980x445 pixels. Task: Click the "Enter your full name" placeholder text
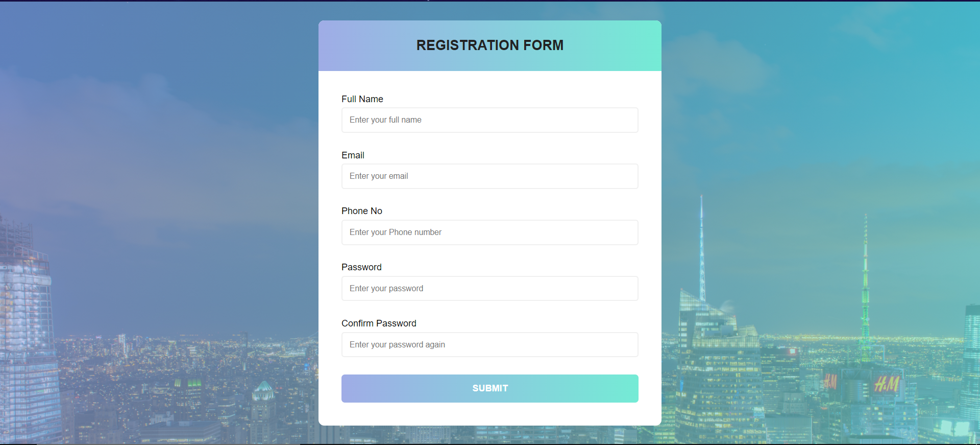tap(385, 120)
